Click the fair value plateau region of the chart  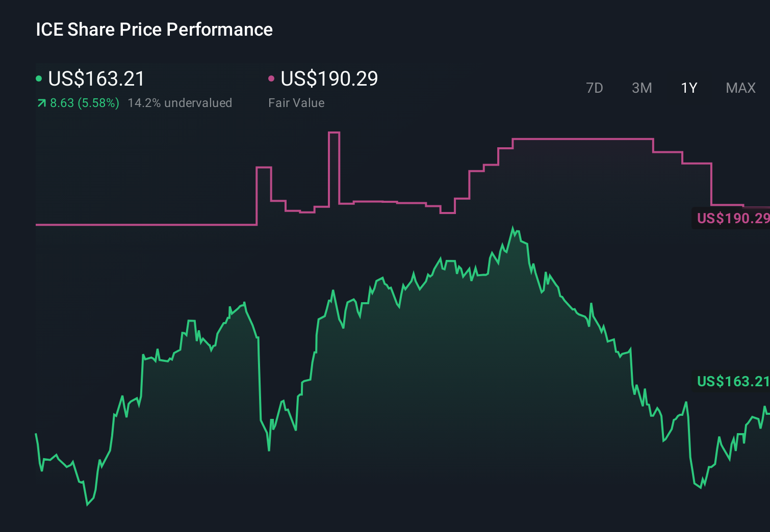[x=581, y=139]
